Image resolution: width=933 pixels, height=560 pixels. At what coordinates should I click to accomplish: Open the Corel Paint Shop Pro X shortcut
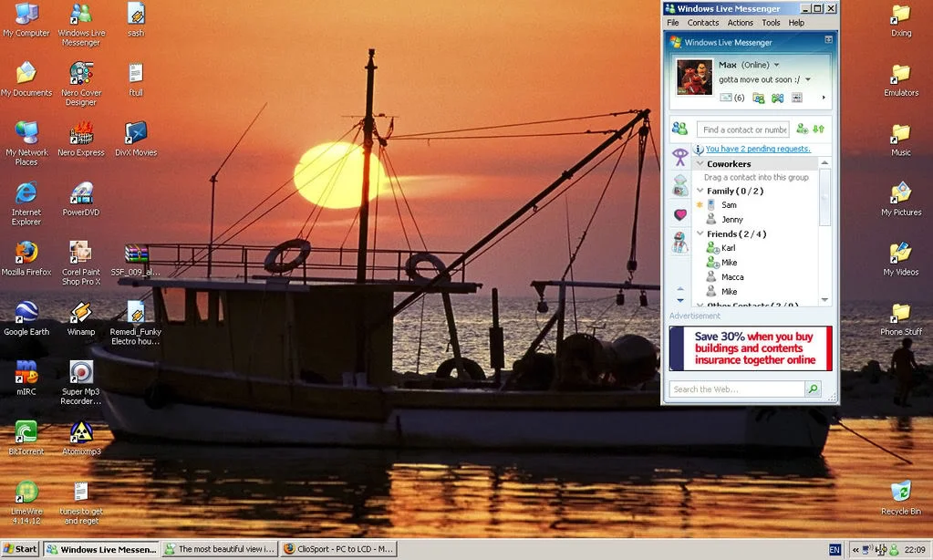point(81,263)
